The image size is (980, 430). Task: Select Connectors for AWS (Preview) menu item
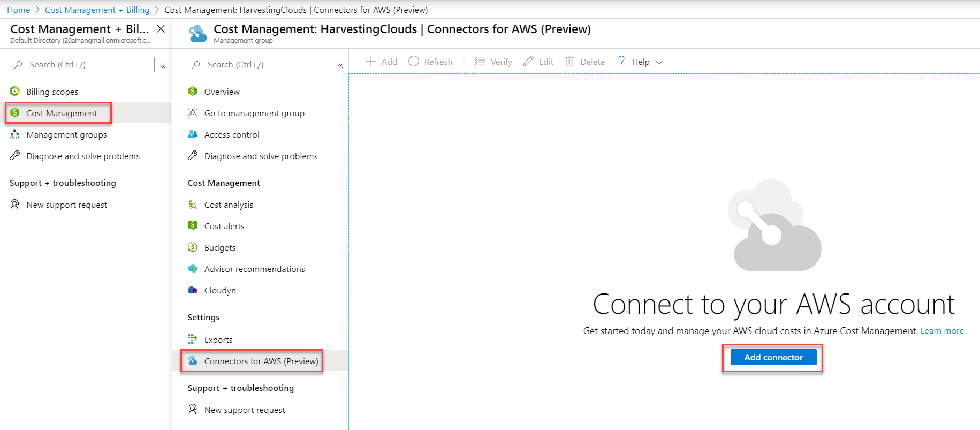(260, 361)
